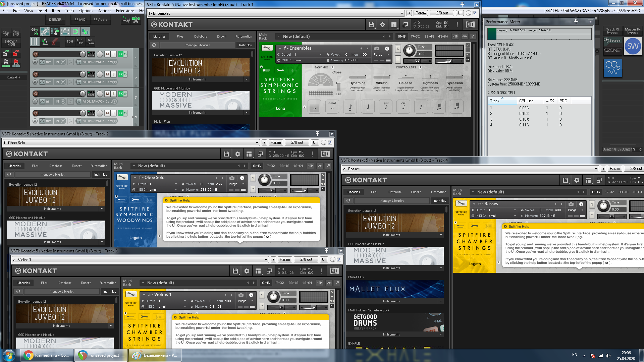Toggle the FX bypass checkbox for Track 1
The width and height of the screenshot is (644, 362).
pyautogui.click(x=475, y=13)
